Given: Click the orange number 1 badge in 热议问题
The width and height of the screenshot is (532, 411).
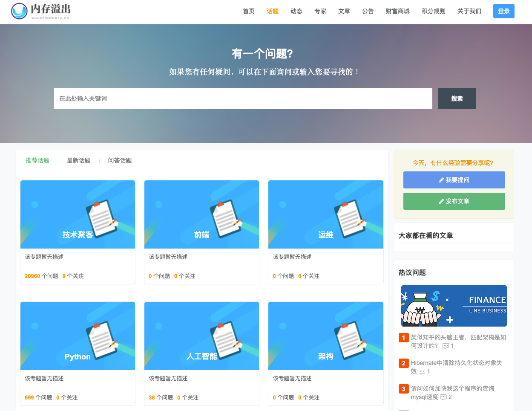Looking at the screenshot, I should 403,338.
